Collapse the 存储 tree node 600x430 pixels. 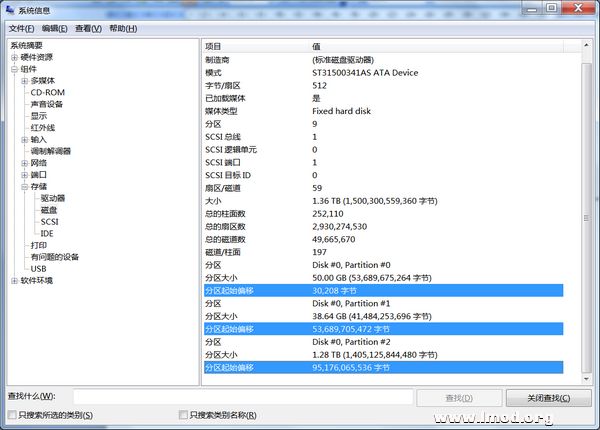(24, 187)
